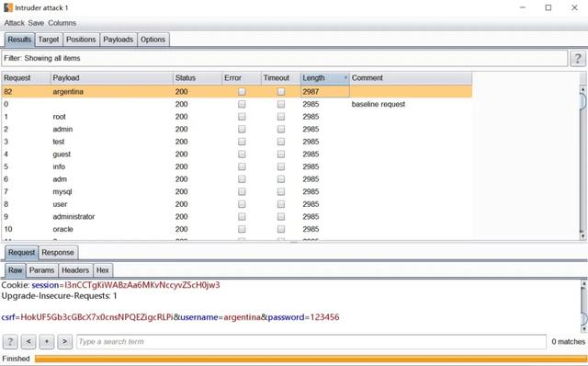Toggle Timeout checkbox for guest row
The width and height of the screenshot is (588, 366).
(x=281, y=154)
